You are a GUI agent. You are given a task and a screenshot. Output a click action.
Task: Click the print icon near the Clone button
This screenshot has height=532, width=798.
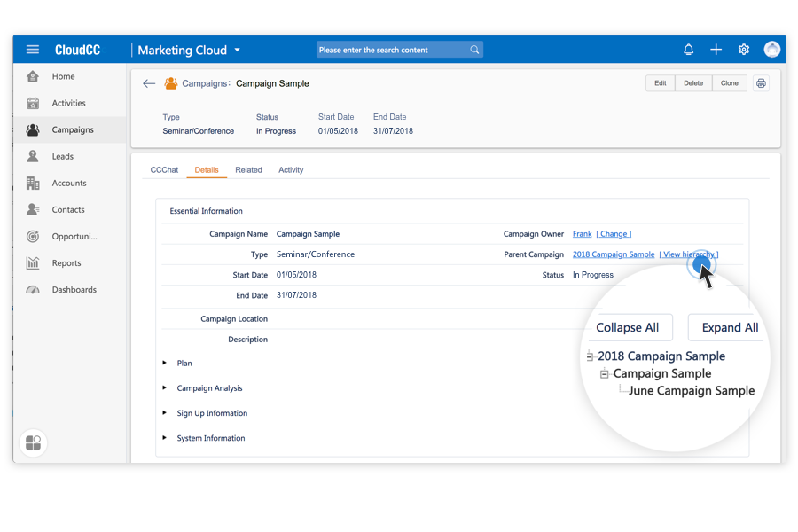[761, 82]
